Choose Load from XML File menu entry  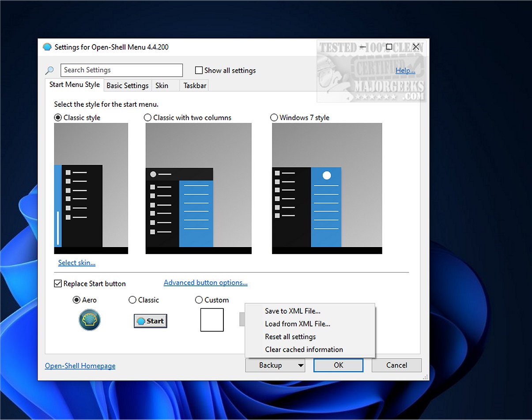coord(309,324)
